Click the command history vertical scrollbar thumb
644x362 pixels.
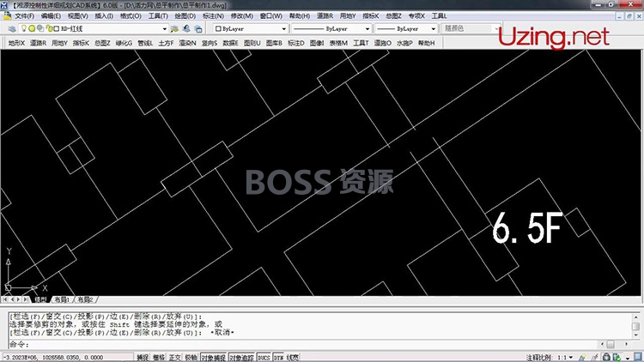[x=635, y=326]
